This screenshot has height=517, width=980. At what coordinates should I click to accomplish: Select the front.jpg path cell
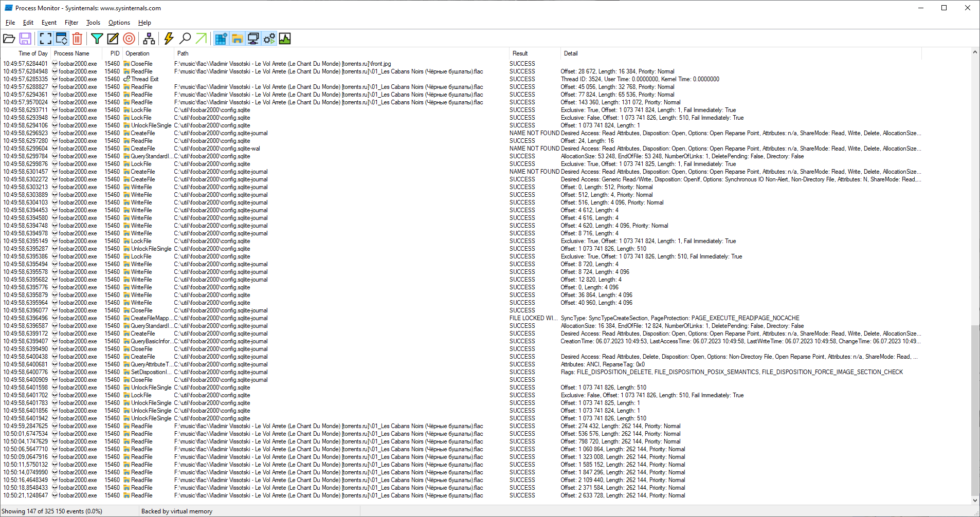tap(282, 64)
